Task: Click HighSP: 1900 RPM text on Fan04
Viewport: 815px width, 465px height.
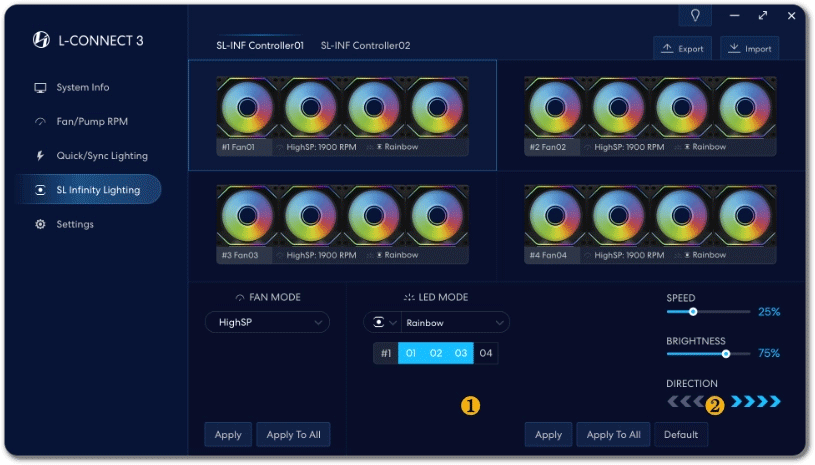Action: coord(629,255)
